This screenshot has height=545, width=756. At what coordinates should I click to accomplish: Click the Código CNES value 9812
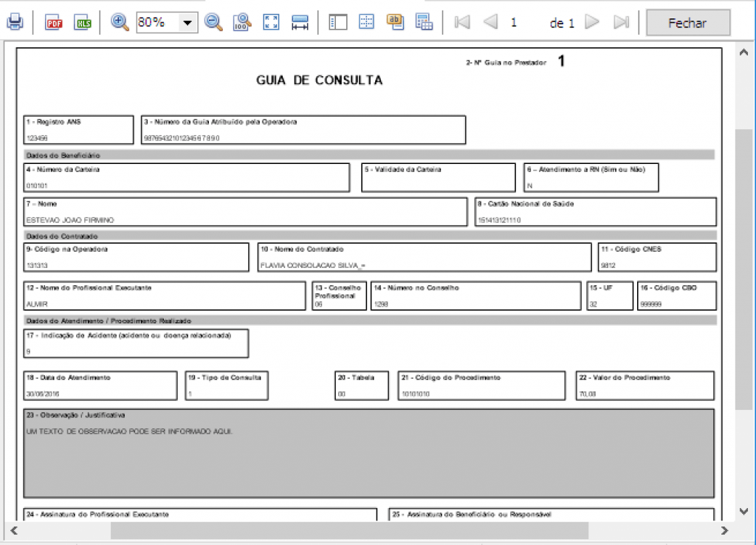click(608, 265)
